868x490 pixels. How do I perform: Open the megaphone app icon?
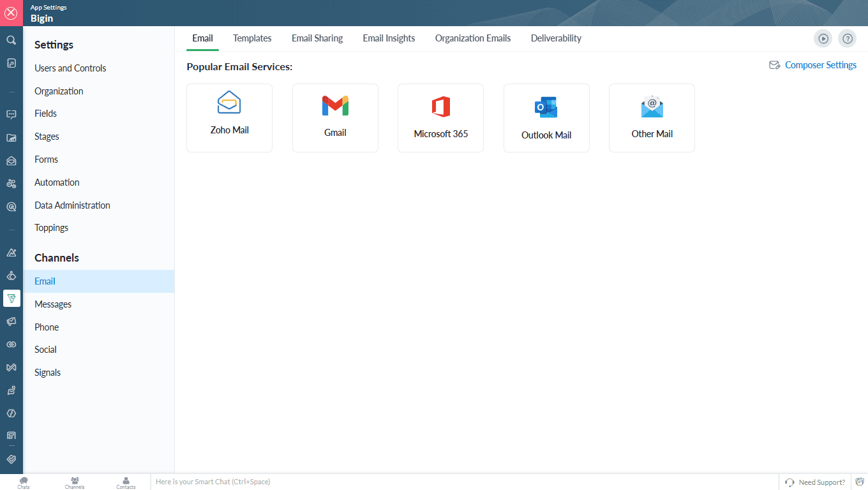click(11, 322)
